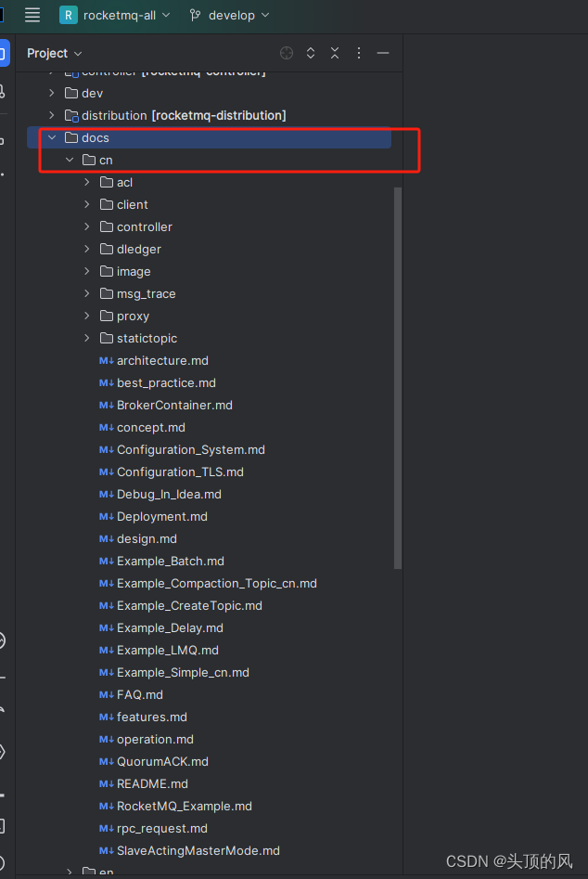Expand the client folder
The width and height of the screenshot is (588, 879).
point(87,204)
